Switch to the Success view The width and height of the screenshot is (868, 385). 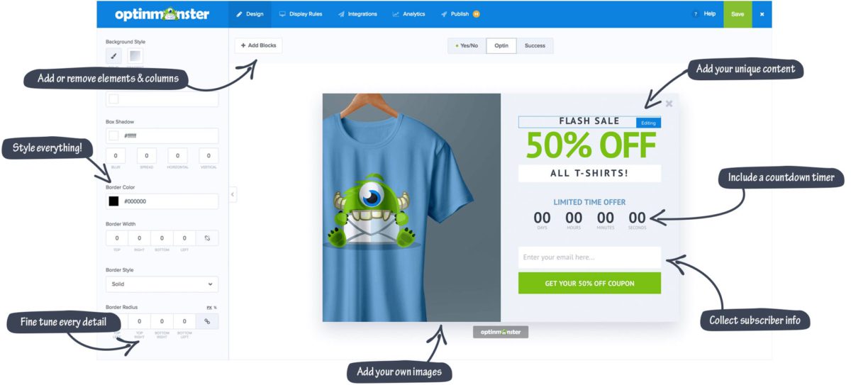click(535, 45)
